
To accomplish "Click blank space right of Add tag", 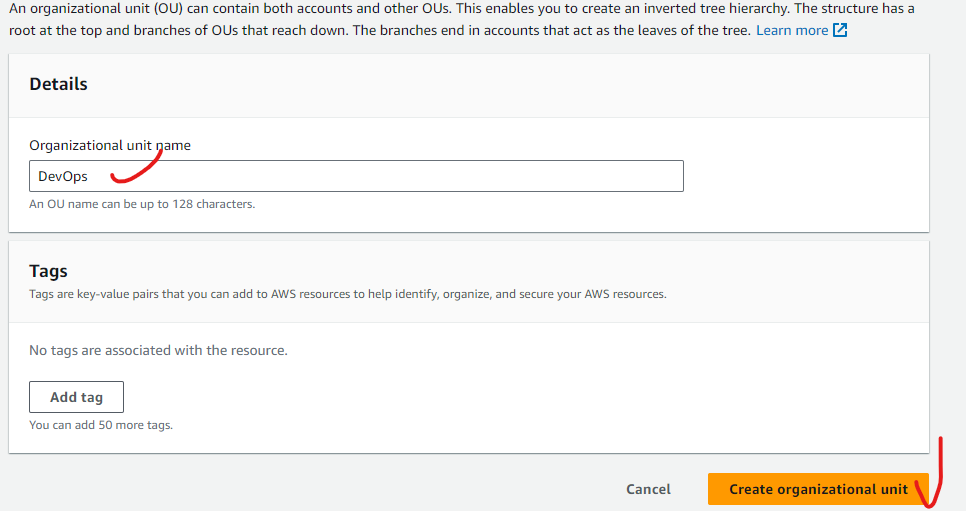I will pyautogui.click(x=500, y=397).
